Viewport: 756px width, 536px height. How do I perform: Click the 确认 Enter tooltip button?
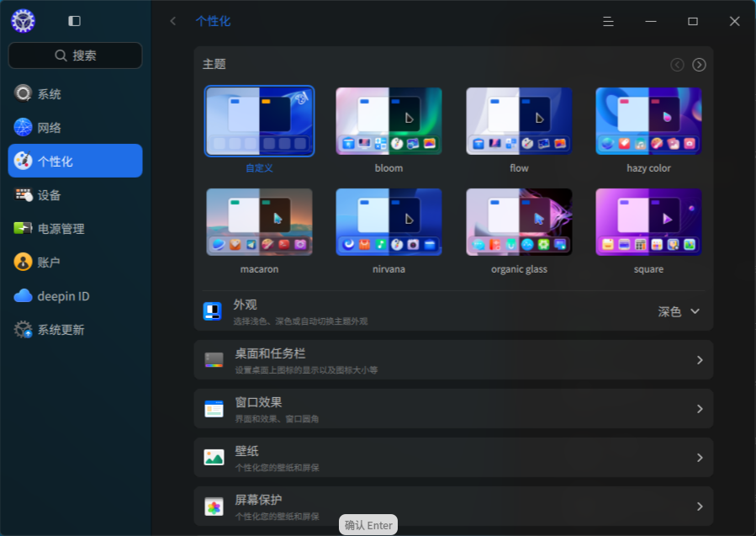pyautogui.click(x=368, y=525)
